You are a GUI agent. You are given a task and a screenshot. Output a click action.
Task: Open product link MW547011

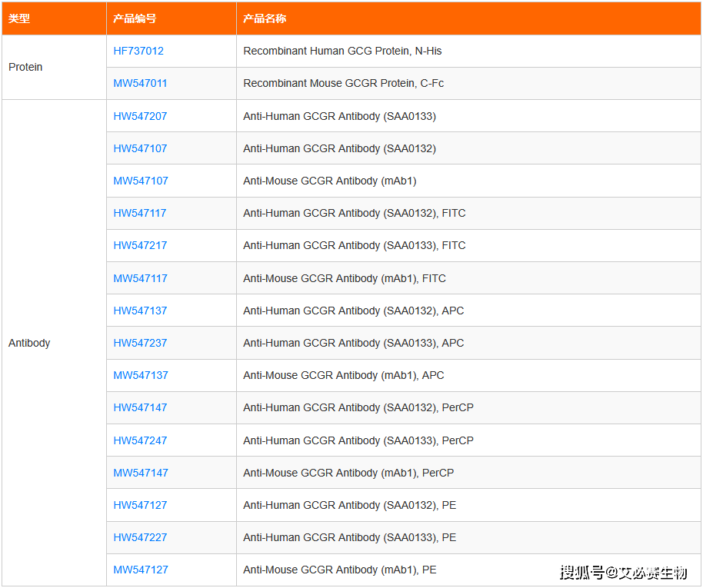pos(140,83)
